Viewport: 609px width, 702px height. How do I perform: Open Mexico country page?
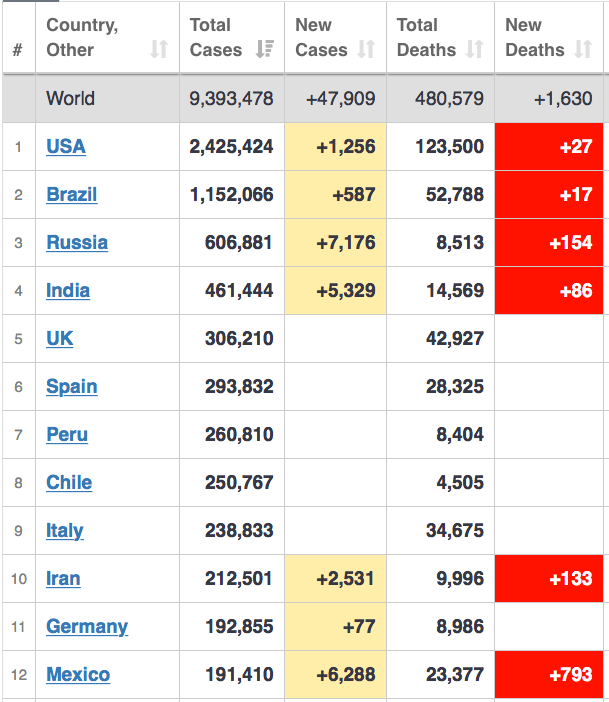(x=78, y=675)
